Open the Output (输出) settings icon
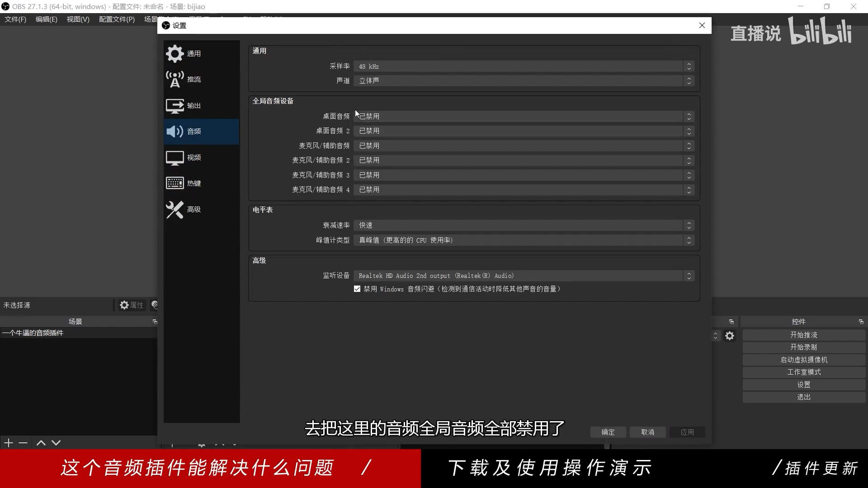The image size is (868, 488). pos(175,106)
